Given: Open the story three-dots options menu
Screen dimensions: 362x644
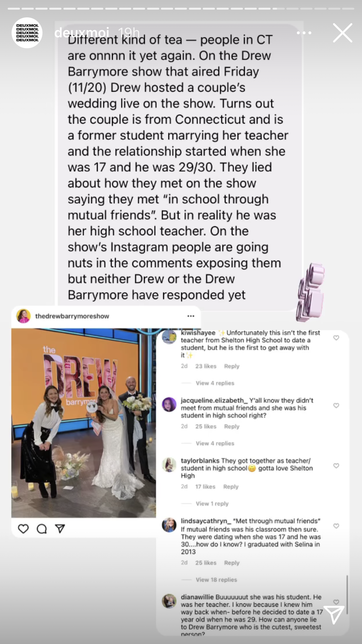Looking at the screenshot, I should (304, 33).
